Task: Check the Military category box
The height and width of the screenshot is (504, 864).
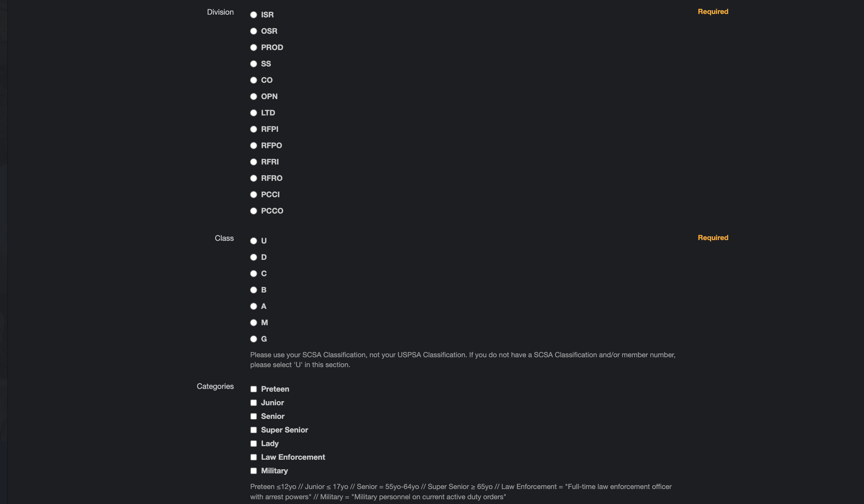Action: tap(253, 471)
